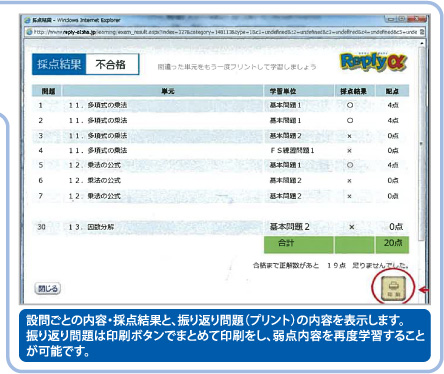Screen dimensions: 444x374
Task: Click the ○ result in row 2
Action: (350, 120)
